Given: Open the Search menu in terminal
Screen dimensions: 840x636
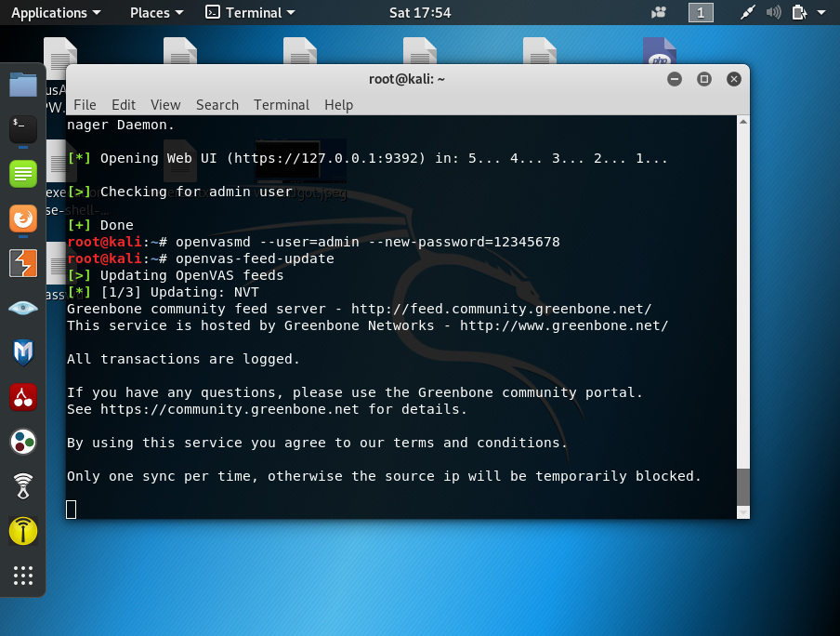Looking at the screenshot, I should pyautogui.click(x=217, y=104).
